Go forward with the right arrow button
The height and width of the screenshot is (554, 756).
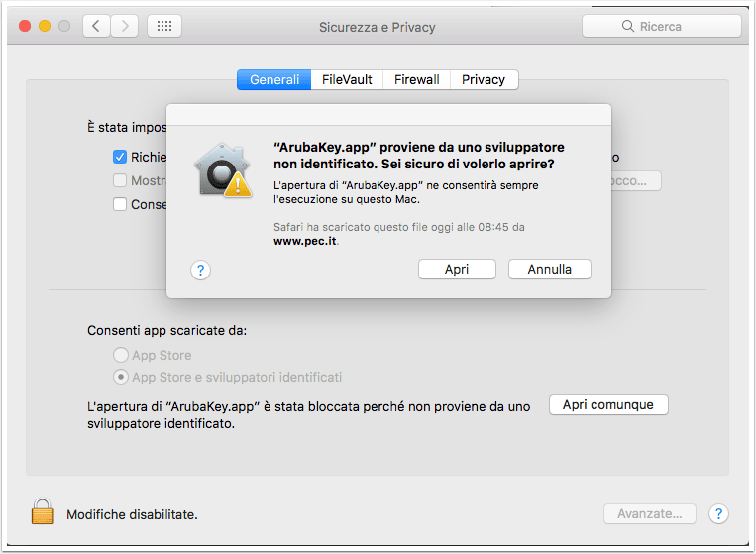coord(125,26)
